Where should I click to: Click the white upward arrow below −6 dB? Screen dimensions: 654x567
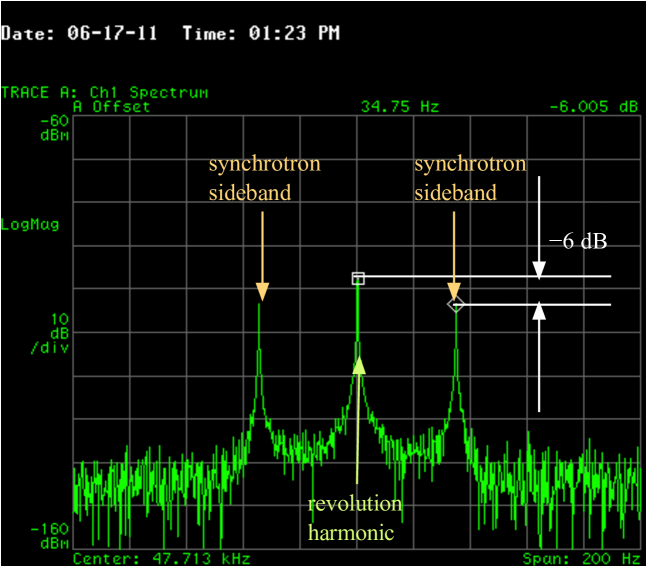click(539, 358)
